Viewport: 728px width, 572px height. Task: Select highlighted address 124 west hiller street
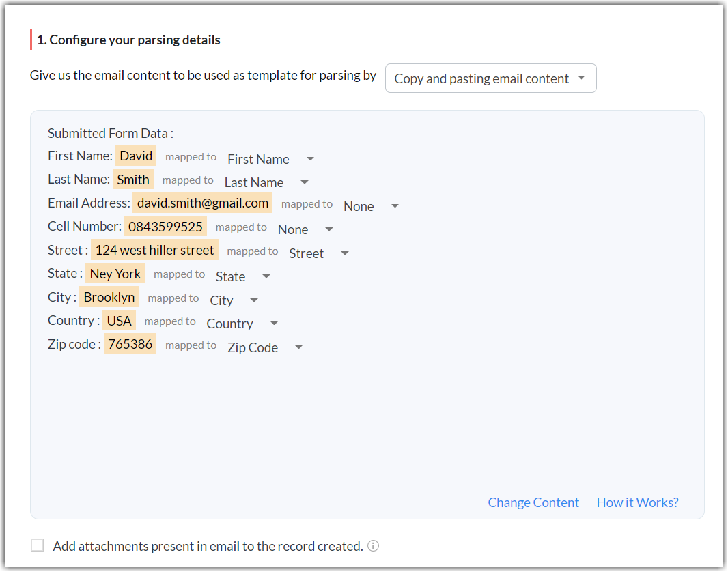tap(154, 250)
